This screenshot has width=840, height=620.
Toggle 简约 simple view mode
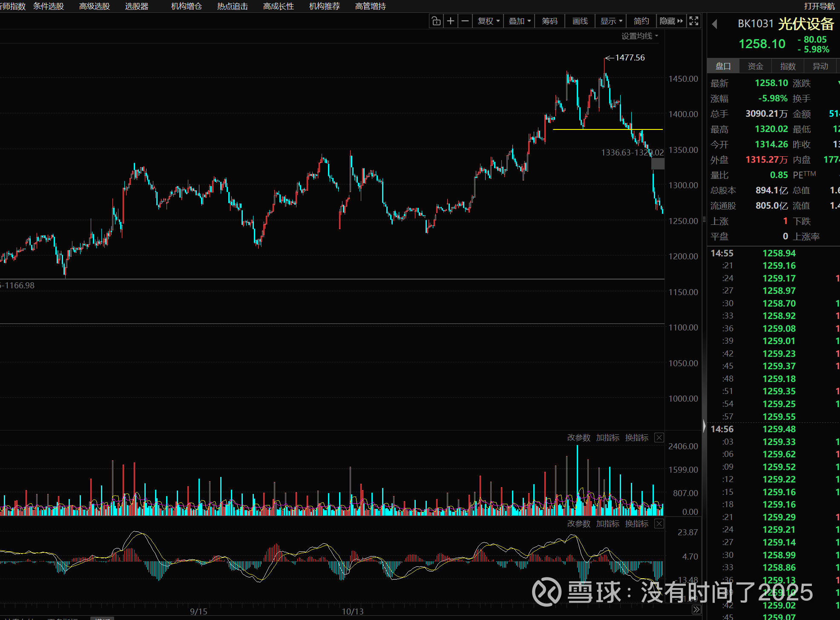[x=641, y=21]
